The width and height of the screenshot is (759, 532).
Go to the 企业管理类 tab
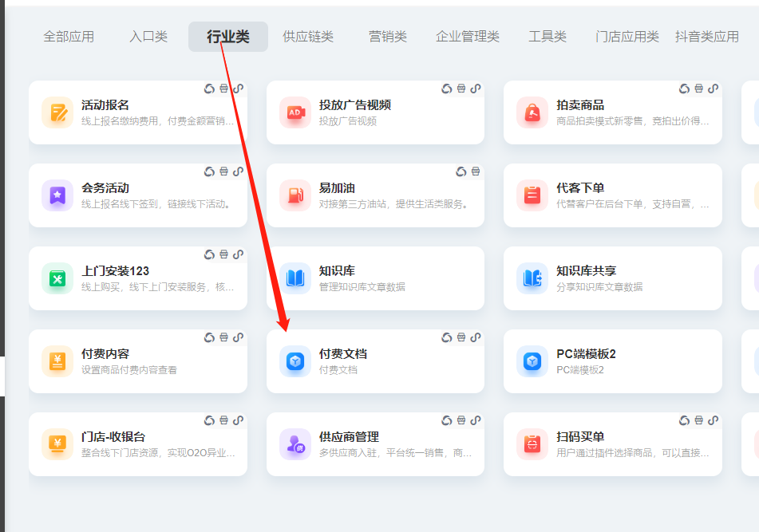(468, 37)
